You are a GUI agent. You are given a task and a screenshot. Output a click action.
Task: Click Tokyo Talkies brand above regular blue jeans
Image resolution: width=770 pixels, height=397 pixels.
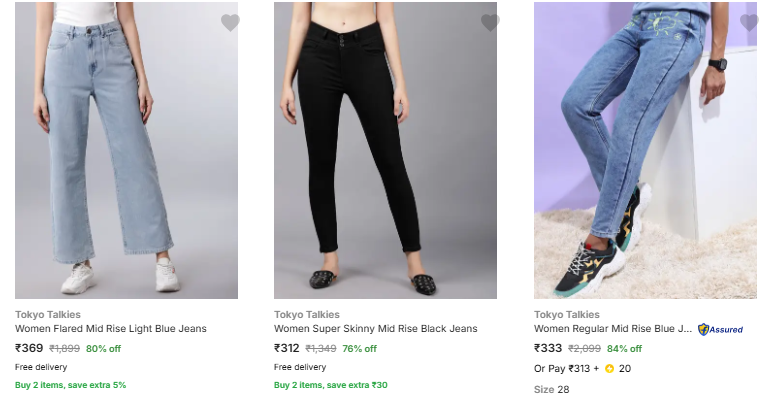pyautogui.click(x=567, y=314)
